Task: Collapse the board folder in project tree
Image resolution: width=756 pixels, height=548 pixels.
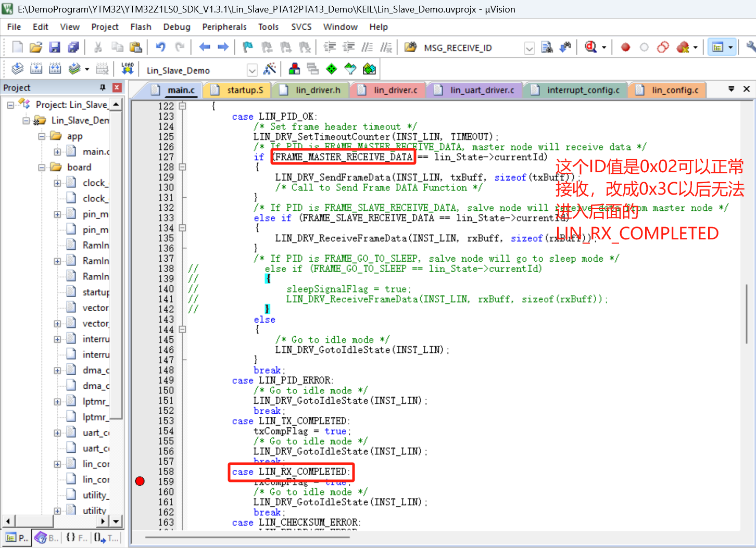Action: click(42, 167)
